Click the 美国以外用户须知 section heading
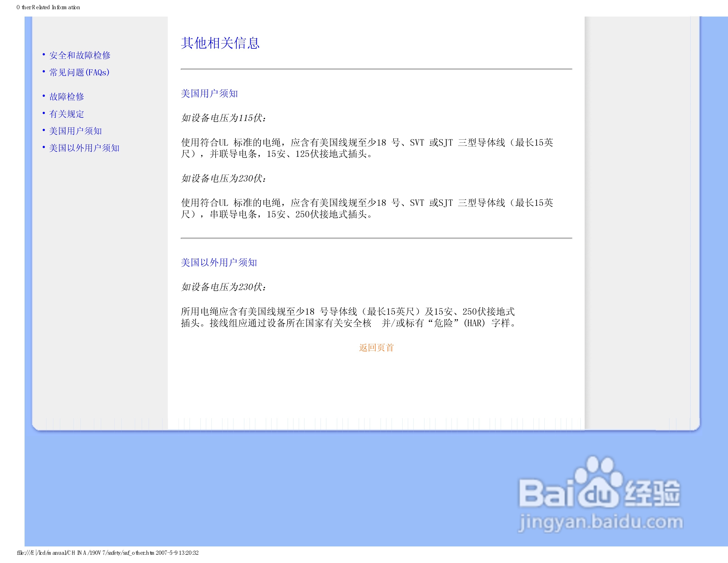This screenshot has height=563, width=728. click(x=220, y=263)
